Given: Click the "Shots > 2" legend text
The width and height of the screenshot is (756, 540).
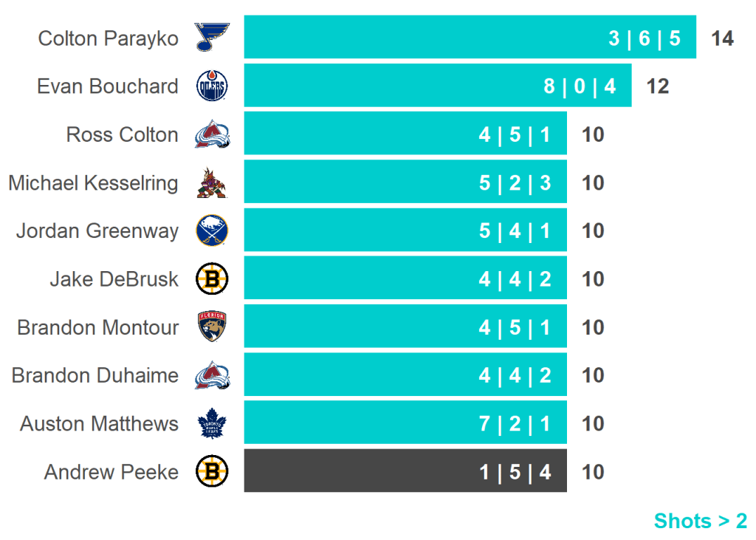Looking at the screenshot, I should [x=700, y=521].
